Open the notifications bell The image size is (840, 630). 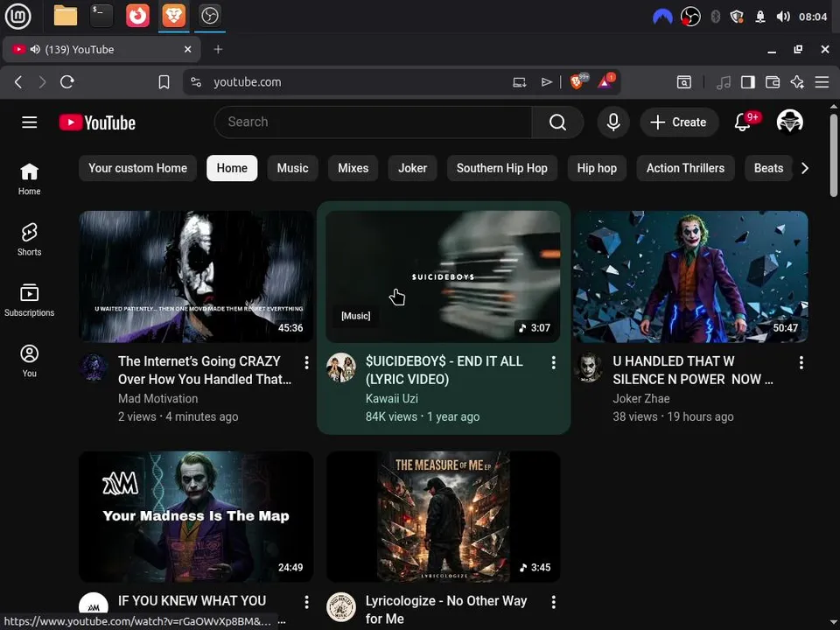(x=743, y=122)
